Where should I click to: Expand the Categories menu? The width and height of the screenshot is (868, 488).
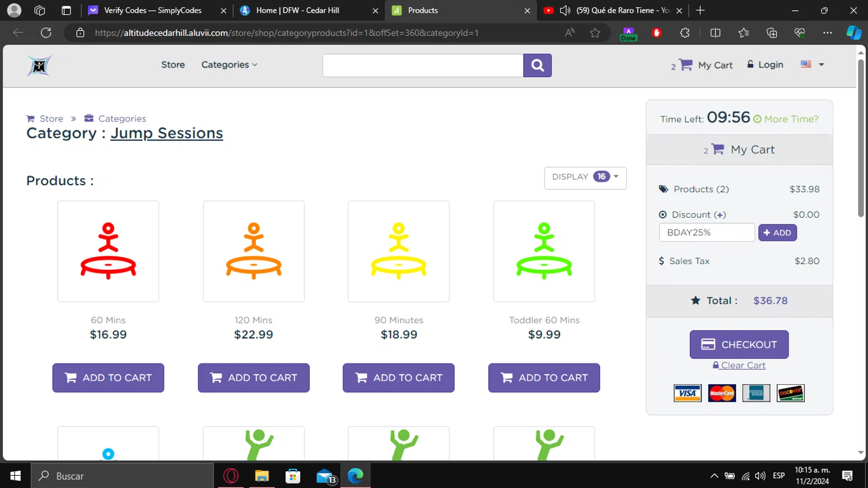pos(229,65)
